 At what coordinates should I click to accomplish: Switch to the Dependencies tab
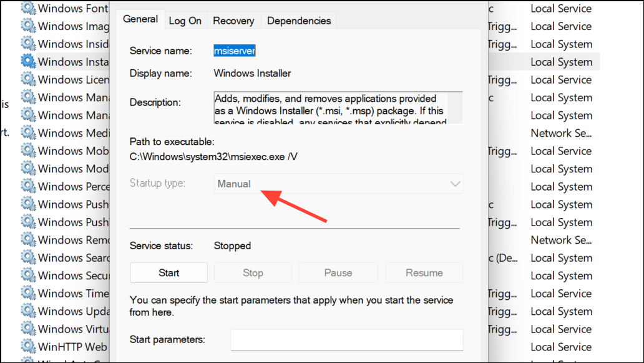pyautogui.click(x=299, y=21)
